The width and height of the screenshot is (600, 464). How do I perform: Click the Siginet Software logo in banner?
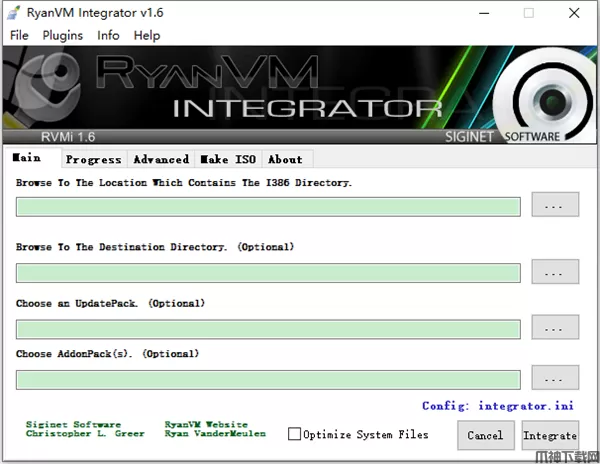pyautogui.click(x=545, y=96)
